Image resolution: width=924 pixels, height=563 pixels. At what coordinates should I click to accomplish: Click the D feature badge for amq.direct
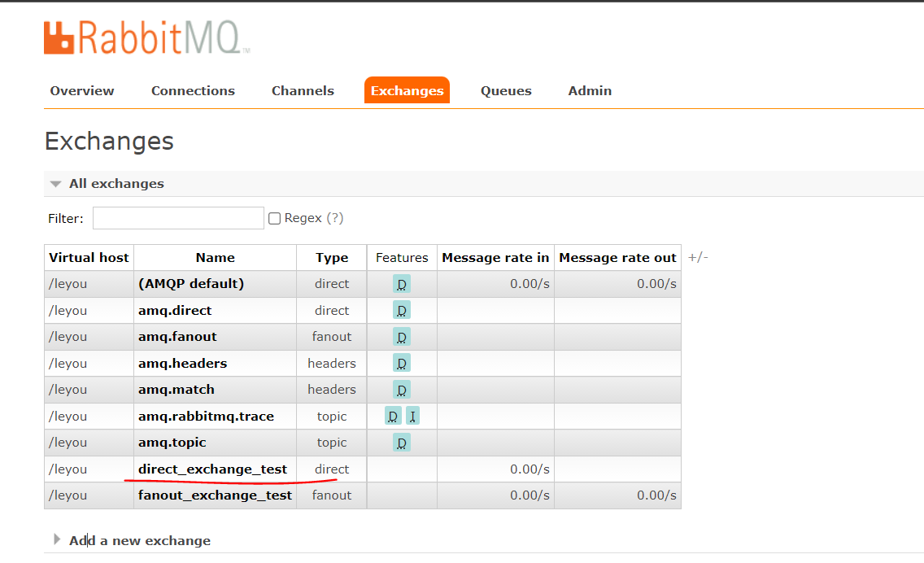point(401,311)
